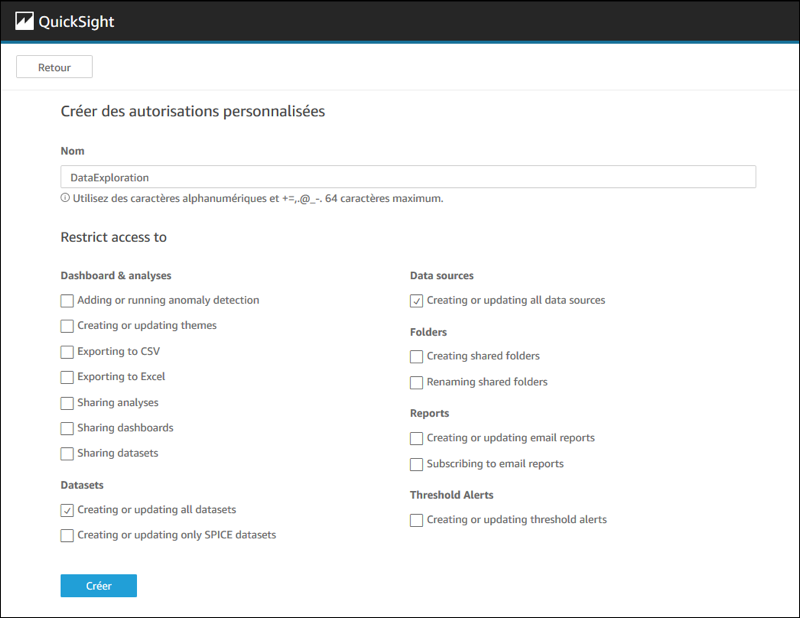This screenshot has width=800, height=618.
Task: Toggle the Sharing analyses checkbox
Action: point(67,403)
